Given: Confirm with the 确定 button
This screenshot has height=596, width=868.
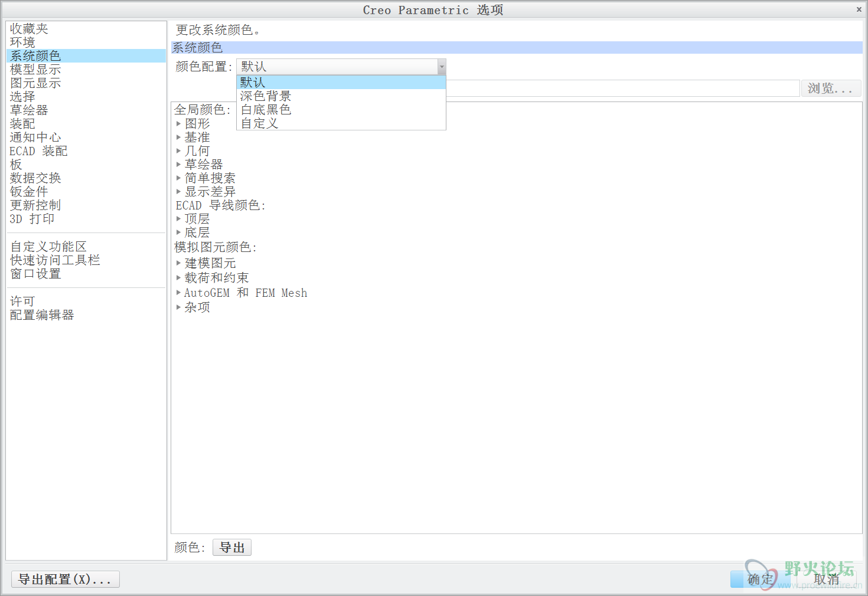Looking at the screenshot, I should (760, 579).
